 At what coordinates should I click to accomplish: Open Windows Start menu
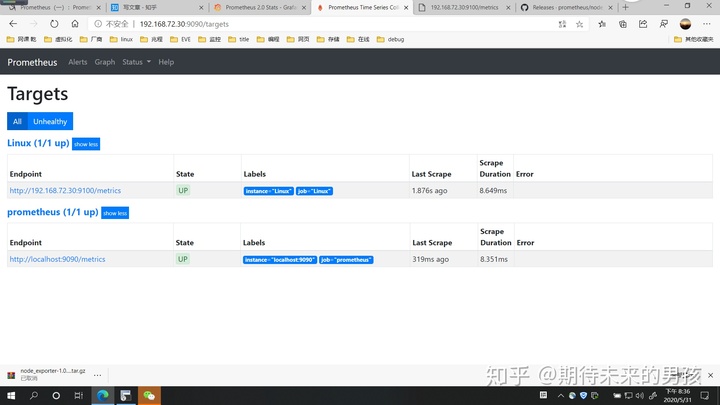[x=11, y=395]
